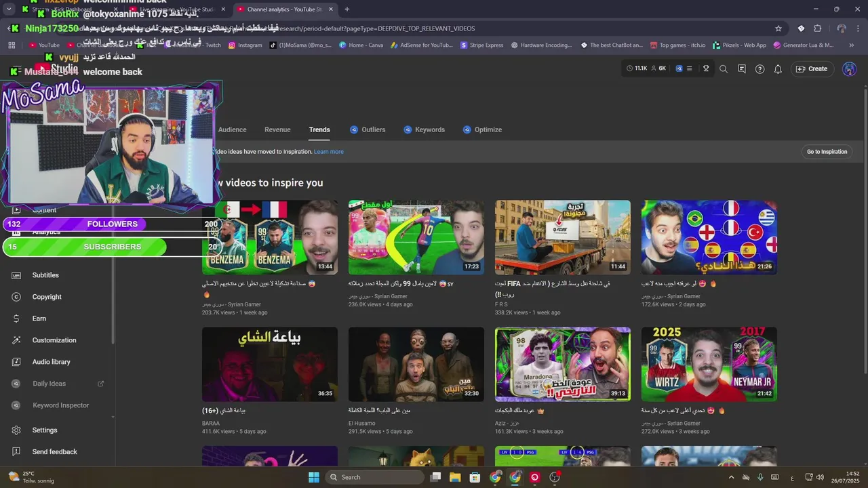Open the comments feedback icon in header
This screenshot has width=868, height=488.
[x=741, y=68]
